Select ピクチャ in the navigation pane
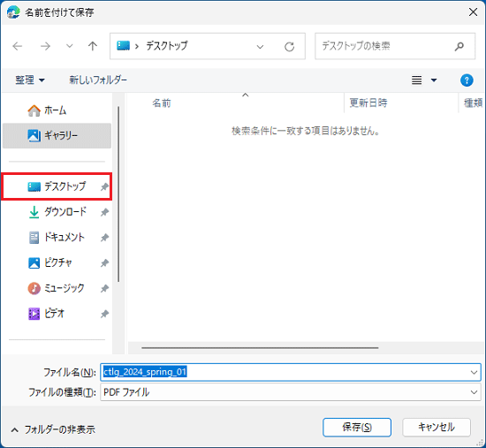The image size is (486, 448). [x=57, y=263]
